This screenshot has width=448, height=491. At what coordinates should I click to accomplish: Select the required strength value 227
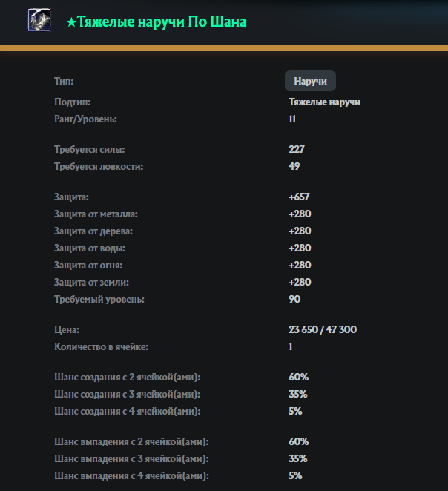click(297, 149)
